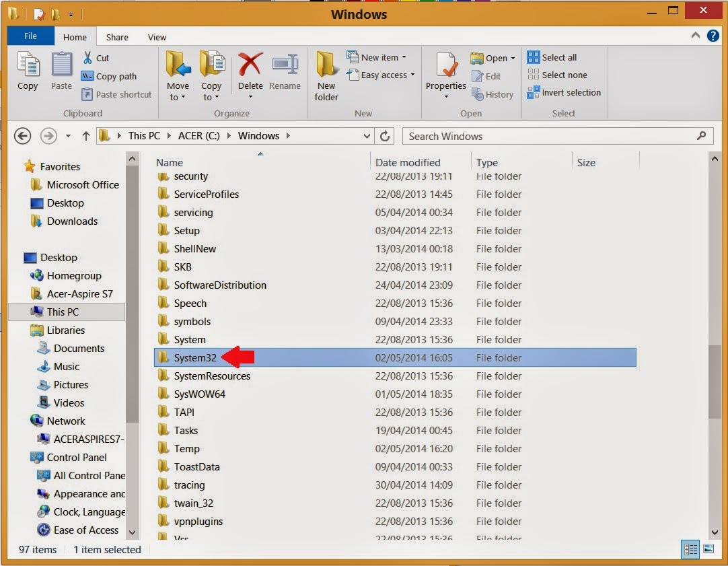This screenshot has height=566, width=728.
Task: Click Invert selection icon
Action: coord(534,92)
